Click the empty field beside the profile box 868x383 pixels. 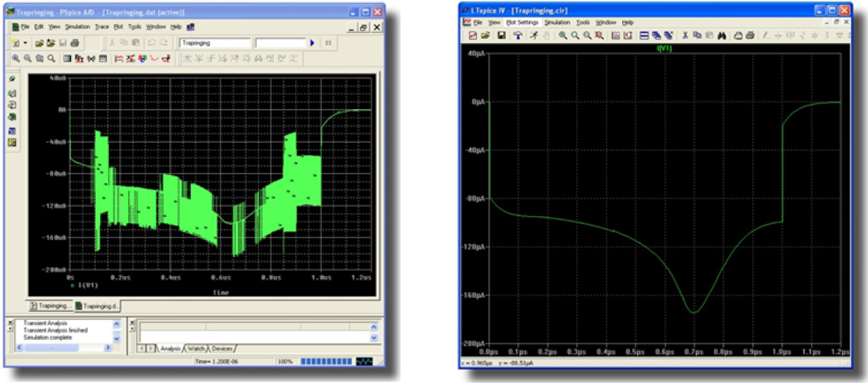click(x=279, y=43)
